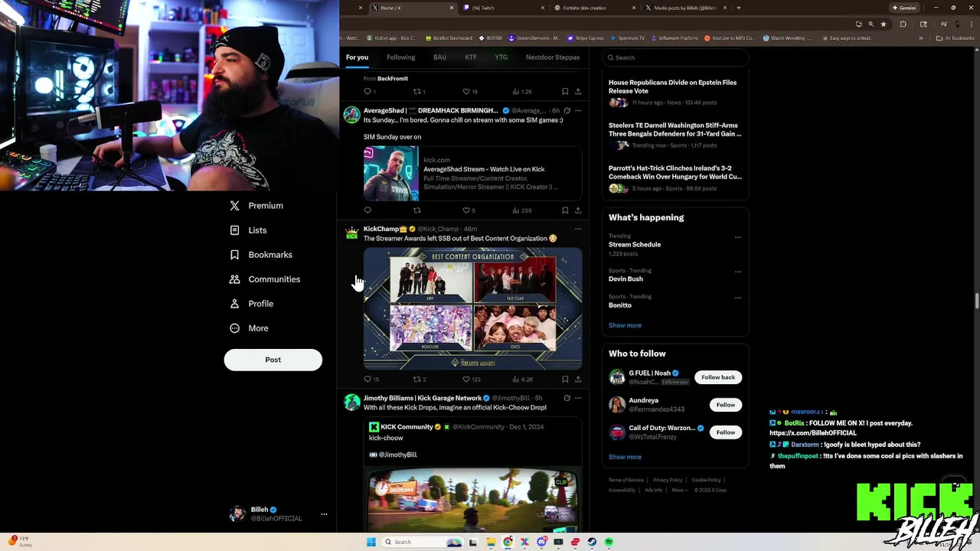Switch to the For you tab
This screenshot has height=551, width=980.
click(x=357, y=57)
